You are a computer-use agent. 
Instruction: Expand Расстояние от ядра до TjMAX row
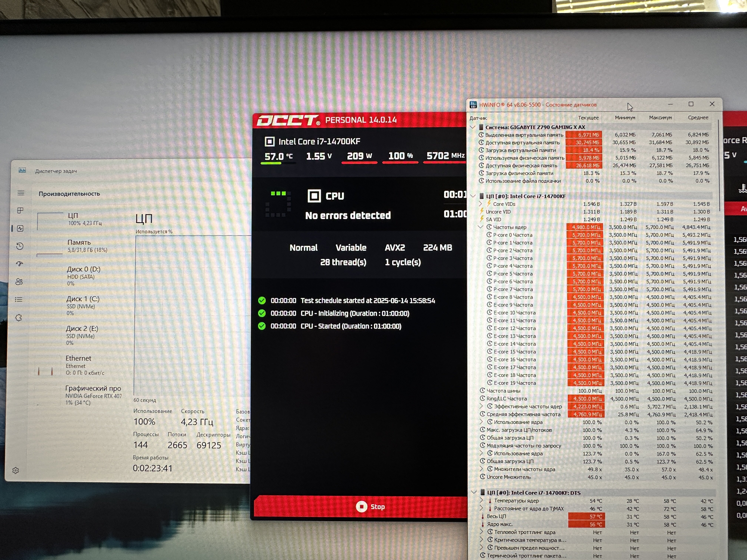pyautogui.click(x=482, y=508)
